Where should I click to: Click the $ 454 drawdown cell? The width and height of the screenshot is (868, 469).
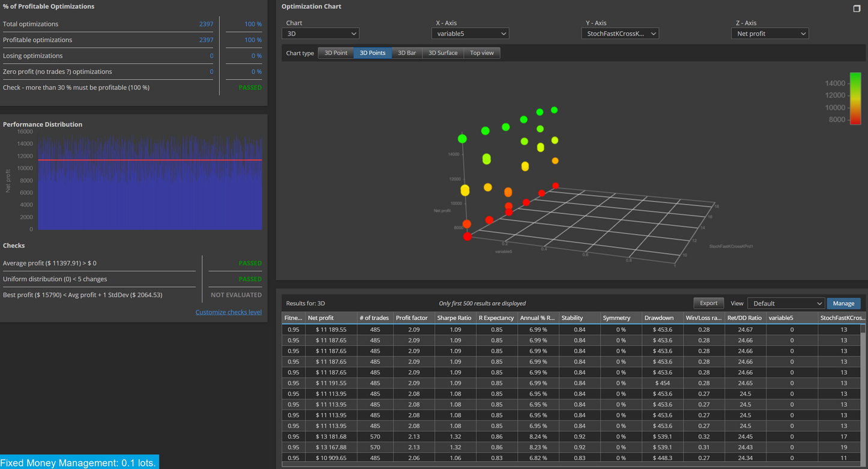click(x=662, y=383)
